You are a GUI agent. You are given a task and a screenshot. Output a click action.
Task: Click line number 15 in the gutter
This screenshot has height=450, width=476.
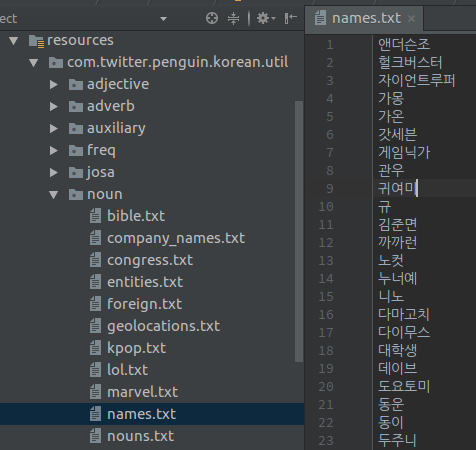point(326,297)
